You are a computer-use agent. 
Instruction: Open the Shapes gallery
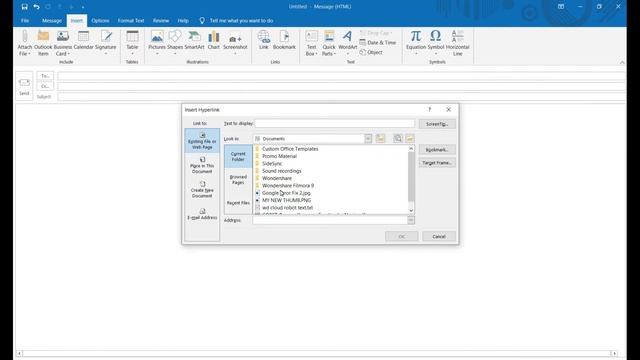(175, 43)
